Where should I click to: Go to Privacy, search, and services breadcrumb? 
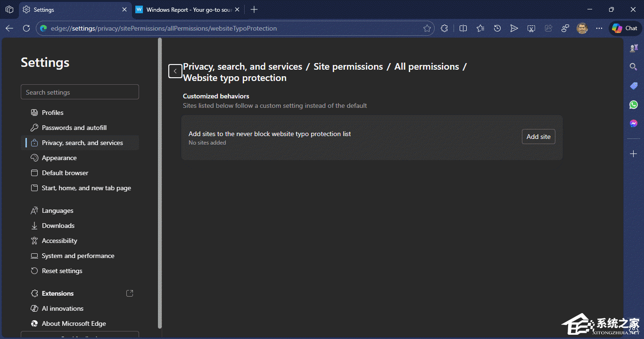242,66
